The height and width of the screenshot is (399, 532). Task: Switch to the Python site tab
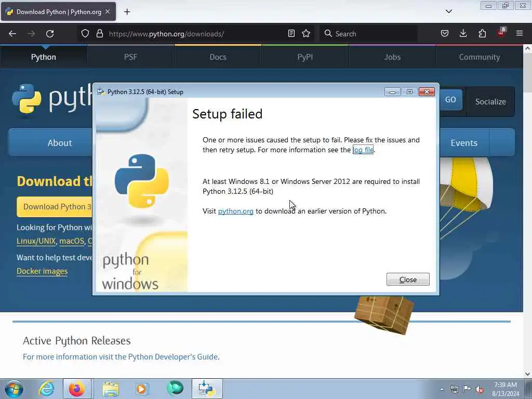pos(44,57)
